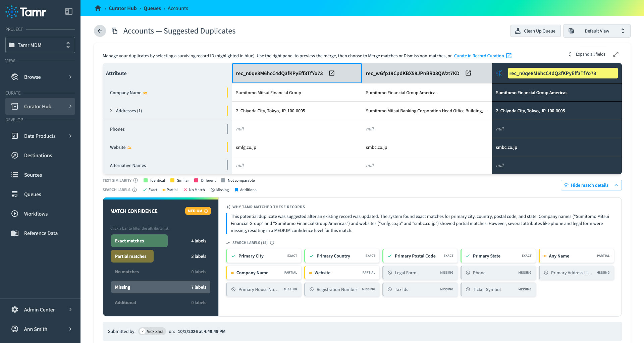Select the Website partial label card

(x=342, y=273)
